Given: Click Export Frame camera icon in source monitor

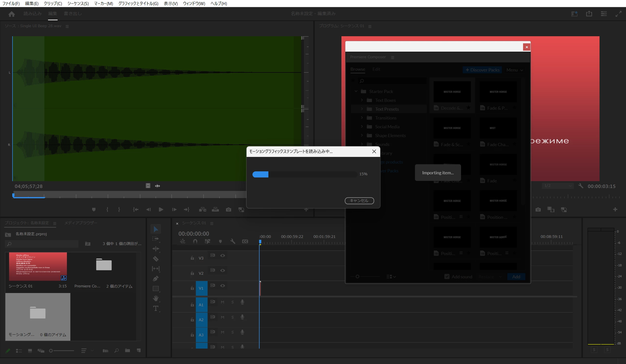Looking at the screenshot, I should 228,210.
